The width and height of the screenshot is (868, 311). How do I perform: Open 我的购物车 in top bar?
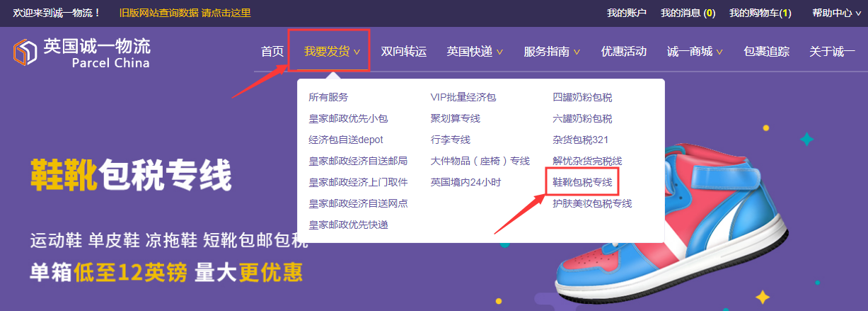point(760,13)
